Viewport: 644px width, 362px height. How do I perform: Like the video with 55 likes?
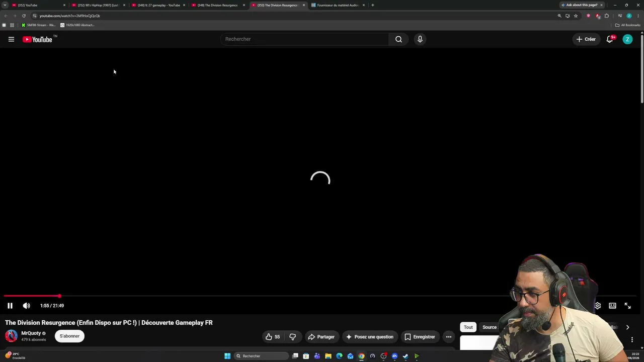[272, 337]
